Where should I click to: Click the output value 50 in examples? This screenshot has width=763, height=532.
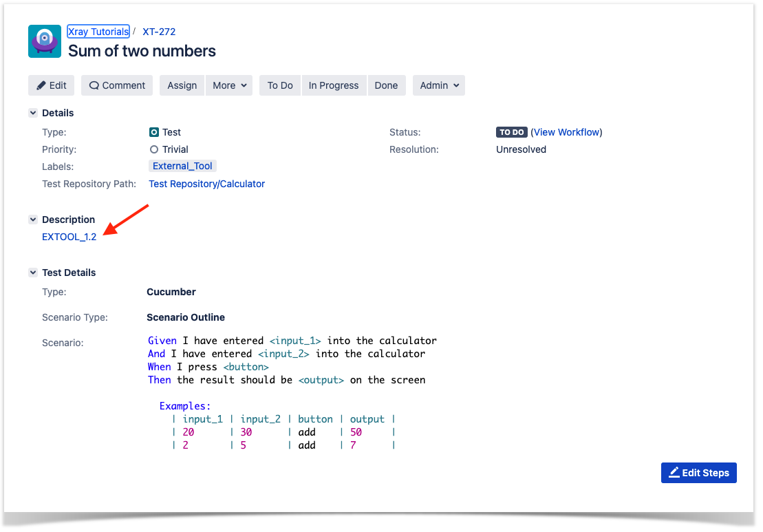pos(356,432)
